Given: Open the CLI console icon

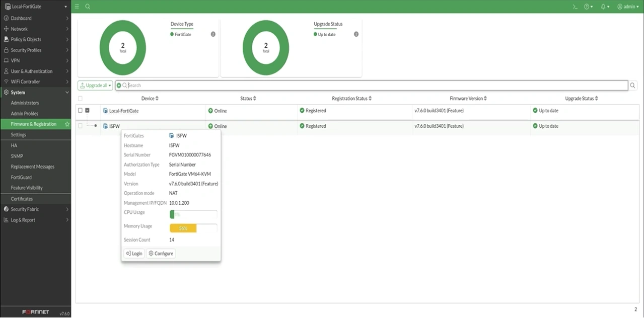Looking at the screenshot, I should [x=575, y=7].
